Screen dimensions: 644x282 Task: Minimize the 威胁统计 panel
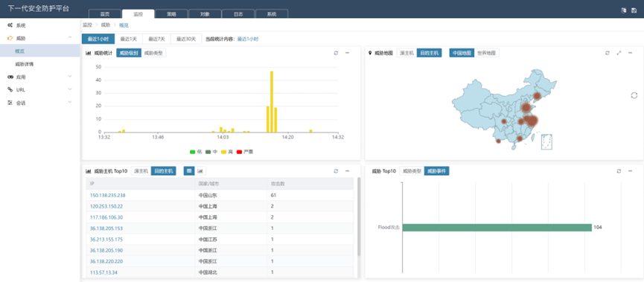[347, 53]
